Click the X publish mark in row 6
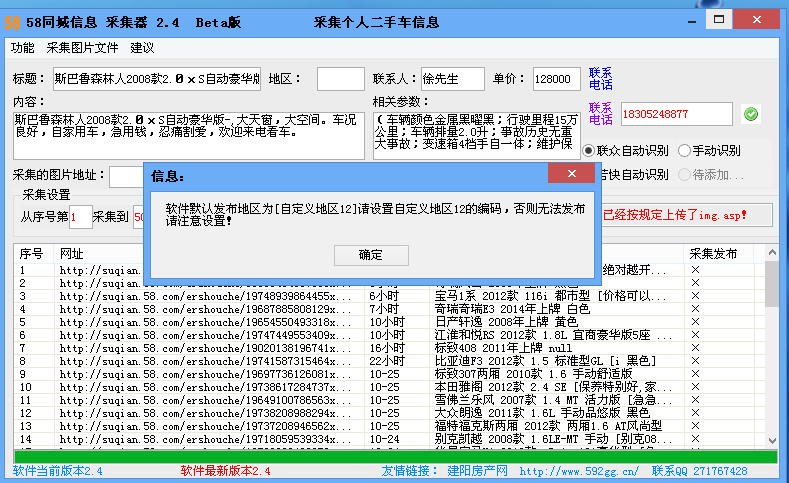The width and height of the screenshot is (789, 483). (695, 335)
